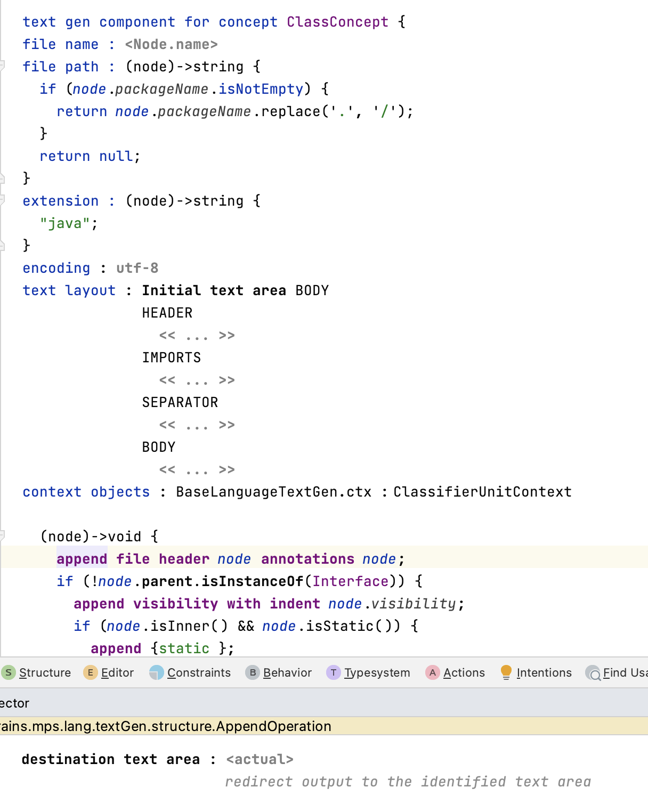Click 'text gen component' header keyword
The width and height of the screenshot is (648, 812).
pyautogui.click(x=99, y=22)
